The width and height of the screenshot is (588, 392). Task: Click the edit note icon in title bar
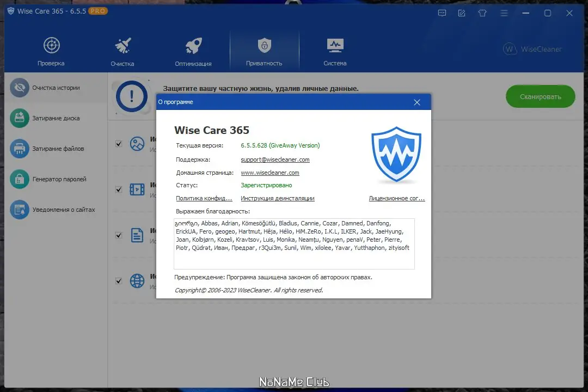coord(462,13)
